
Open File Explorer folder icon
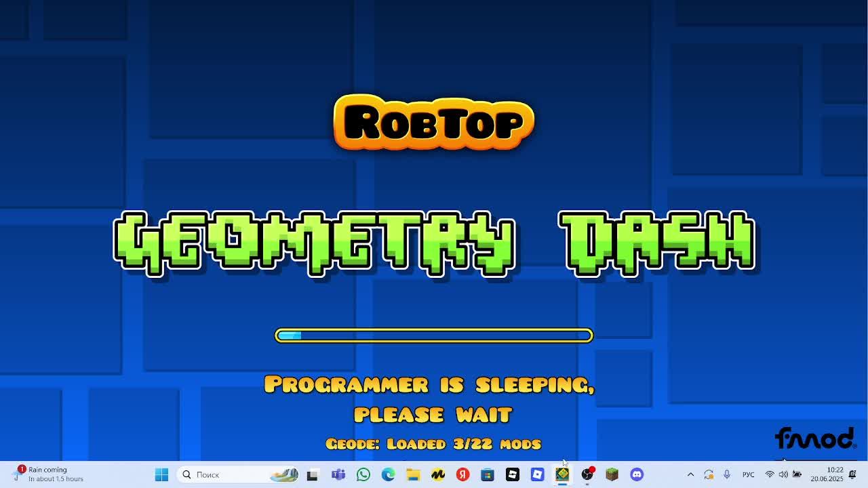(x=413, y=474)
